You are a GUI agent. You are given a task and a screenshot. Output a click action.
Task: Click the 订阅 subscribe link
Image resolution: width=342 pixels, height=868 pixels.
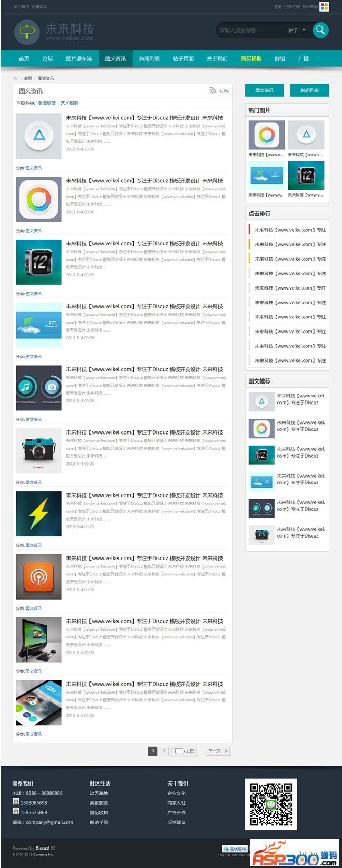224,91
